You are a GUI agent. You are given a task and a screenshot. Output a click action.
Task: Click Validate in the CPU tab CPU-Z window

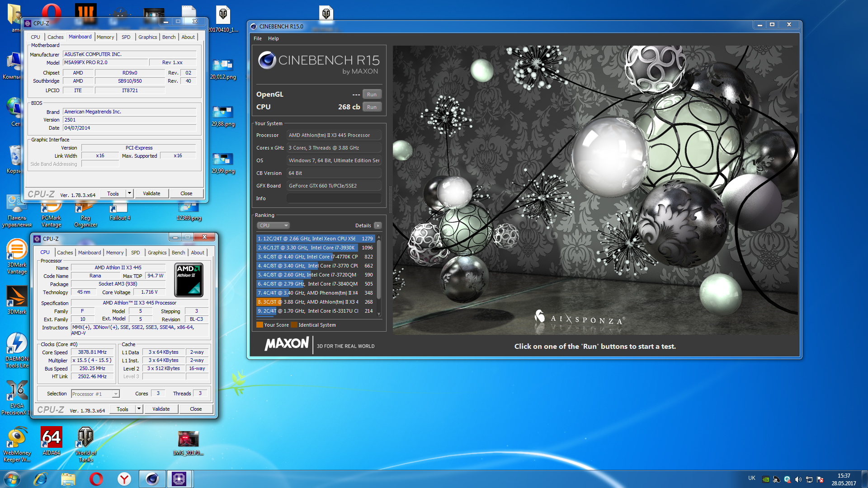coord(161,409)
